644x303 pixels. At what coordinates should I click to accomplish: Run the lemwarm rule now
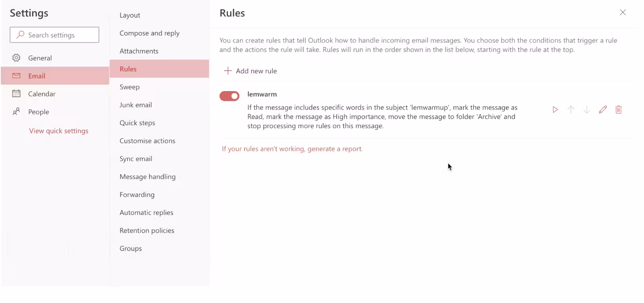(555, 110)
